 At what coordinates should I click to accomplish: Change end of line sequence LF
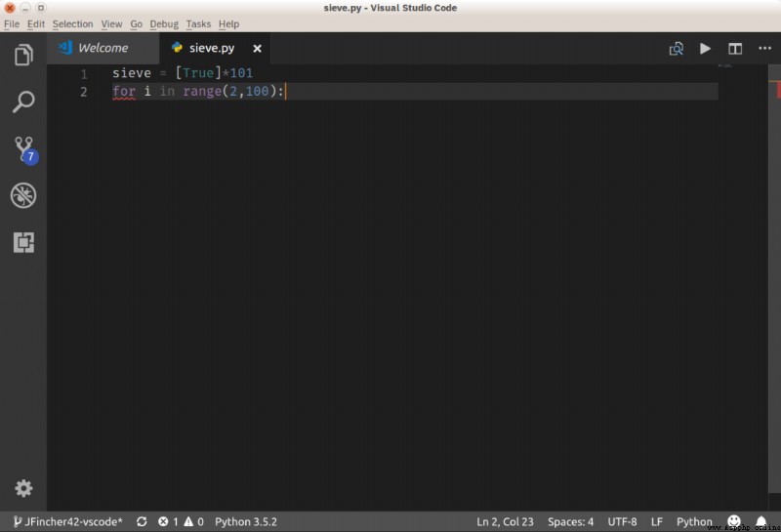coord(656,521)
